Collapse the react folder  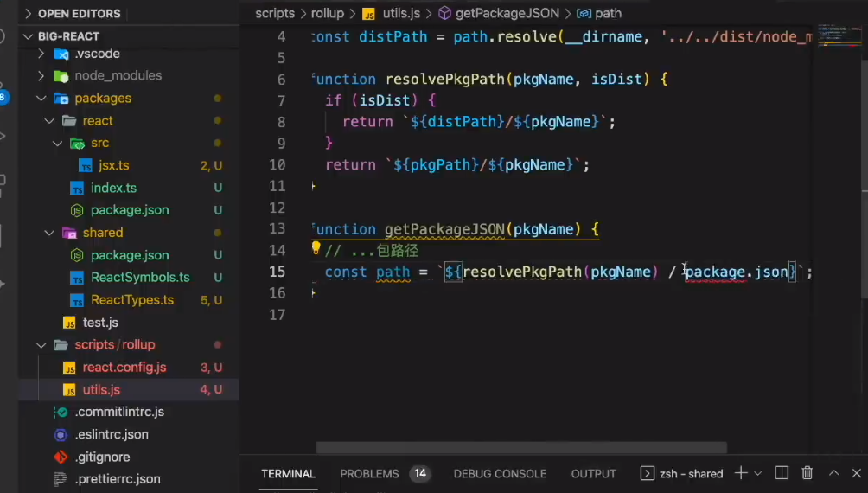[49, 121]
